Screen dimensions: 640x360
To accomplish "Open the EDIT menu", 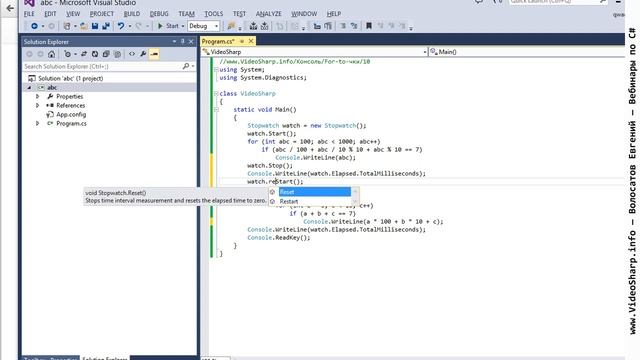I will (50, 14).
